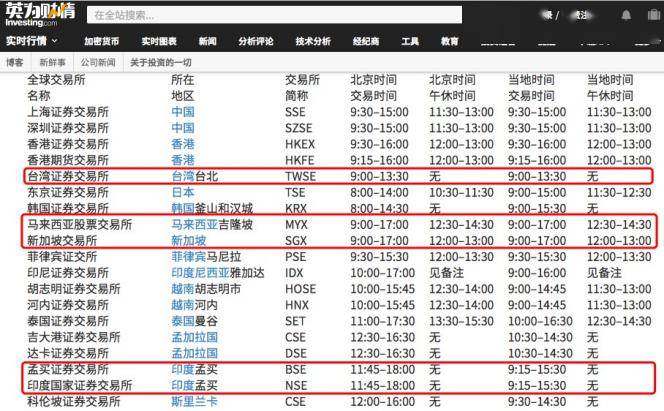Open the 技术分析 menu
The width and height of the screenshot is (664, 411).
tap(313, 41)
